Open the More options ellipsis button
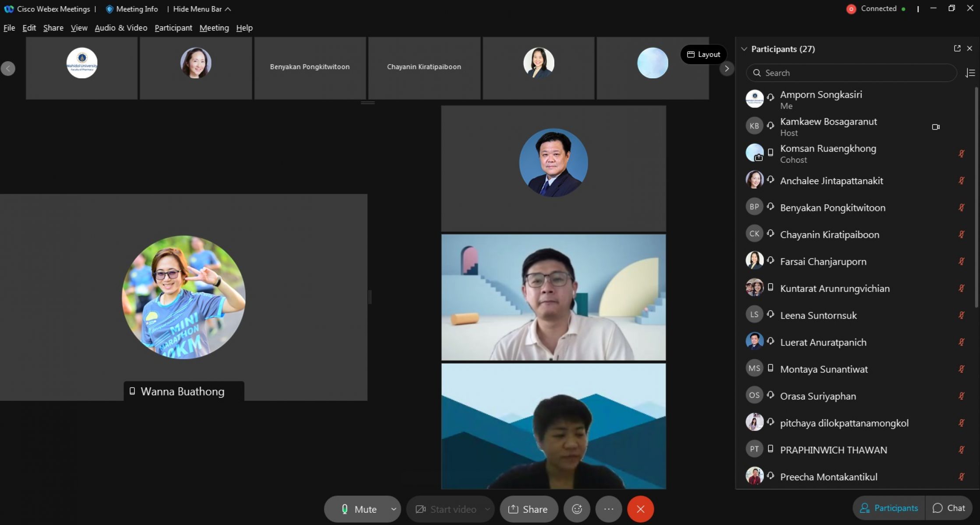 point(609,509)
